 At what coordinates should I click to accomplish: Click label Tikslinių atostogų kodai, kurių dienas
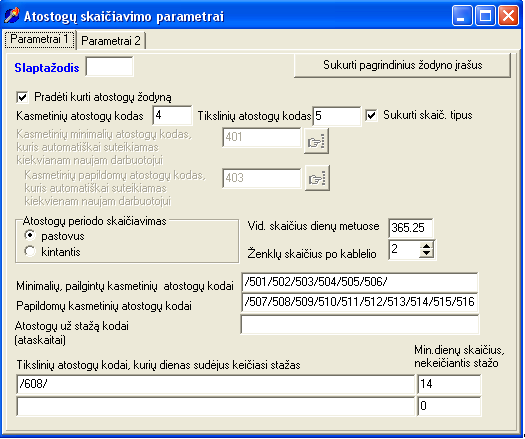coord(158,365)
